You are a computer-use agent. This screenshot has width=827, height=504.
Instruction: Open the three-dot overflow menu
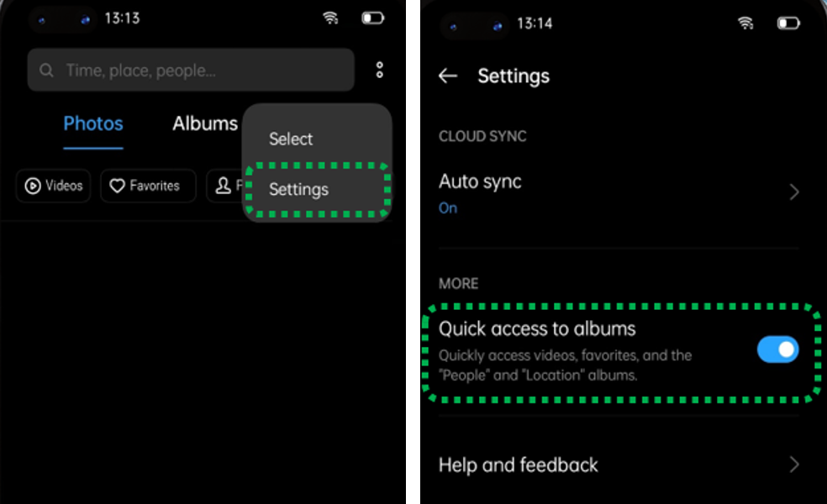[379, 70]
